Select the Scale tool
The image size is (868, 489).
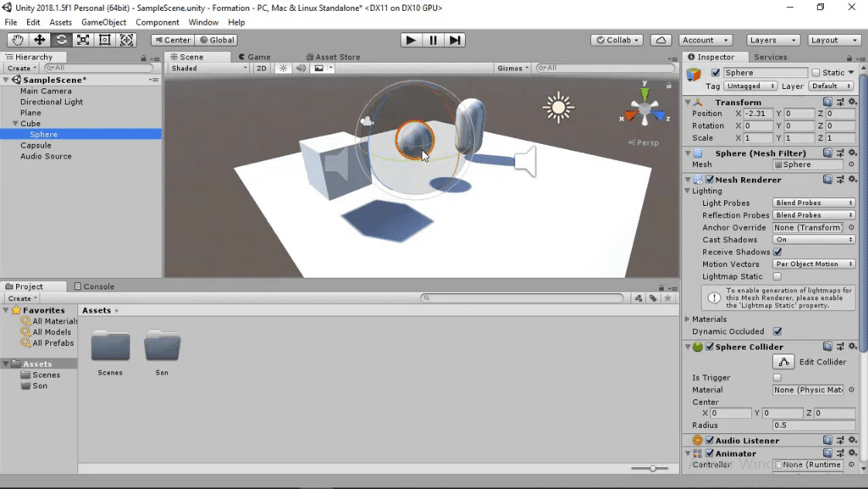click(x=83, y=39)
